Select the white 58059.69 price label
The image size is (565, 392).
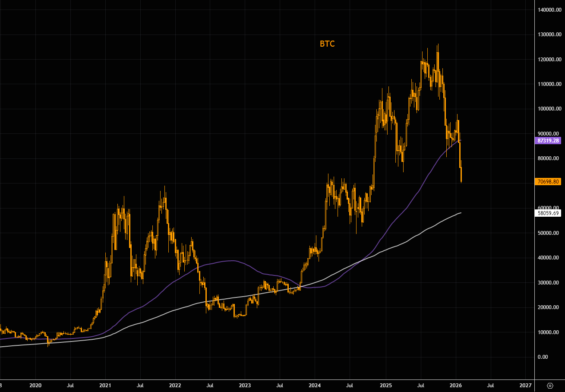pos(548,213)
